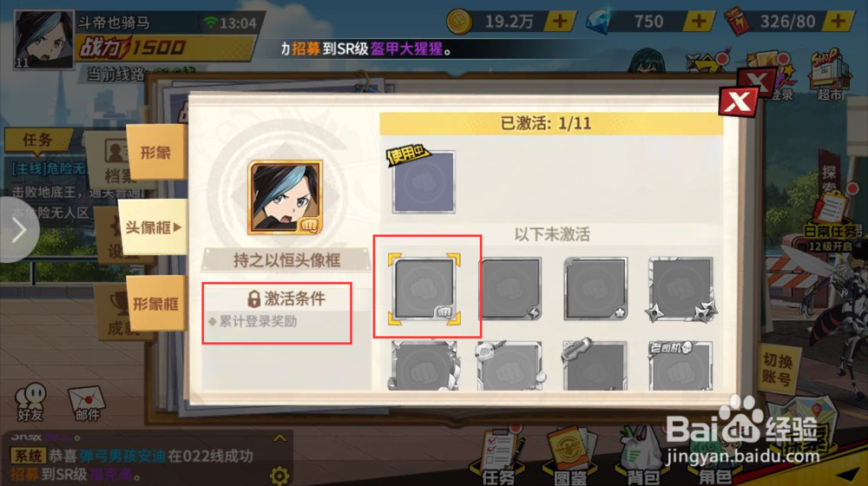Select the in-use avatar frame thumbnail
The image size is (868, 486).
424,182
